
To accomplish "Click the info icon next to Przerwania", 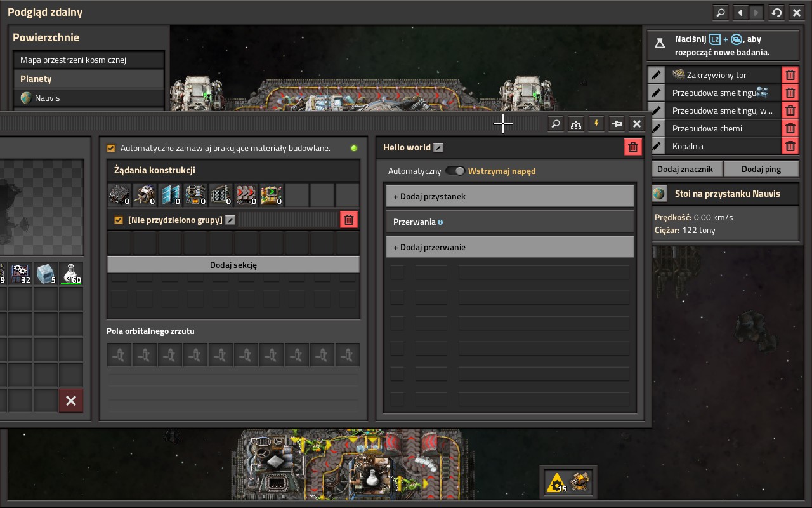I will pos(440,222).
